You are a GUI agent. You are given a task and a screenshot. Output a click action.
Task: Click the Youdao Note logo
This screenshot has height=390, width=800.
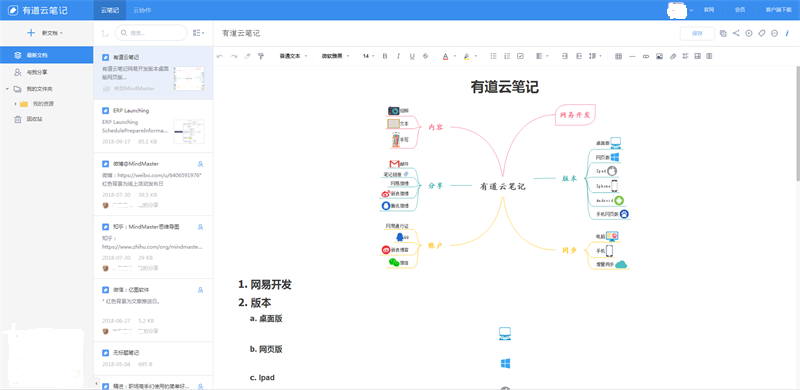(x=37, y=10)
